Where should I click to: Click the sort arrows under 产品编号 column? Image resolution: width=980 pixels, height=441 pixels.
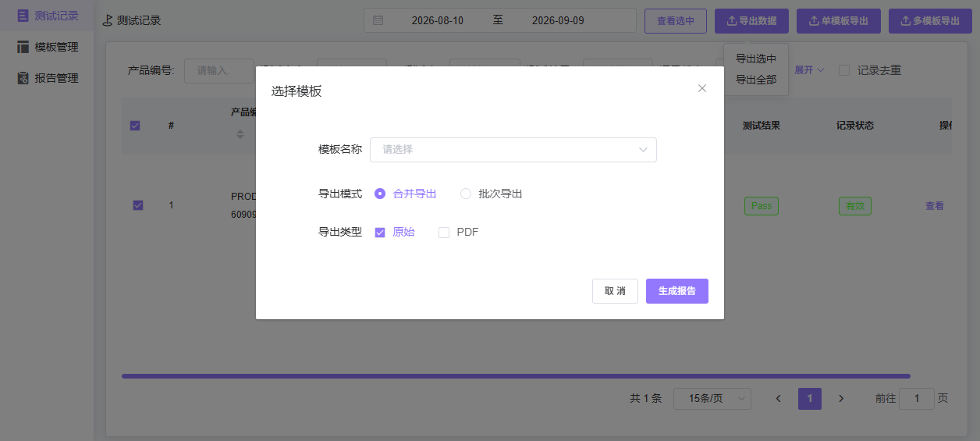click(240, 134)
